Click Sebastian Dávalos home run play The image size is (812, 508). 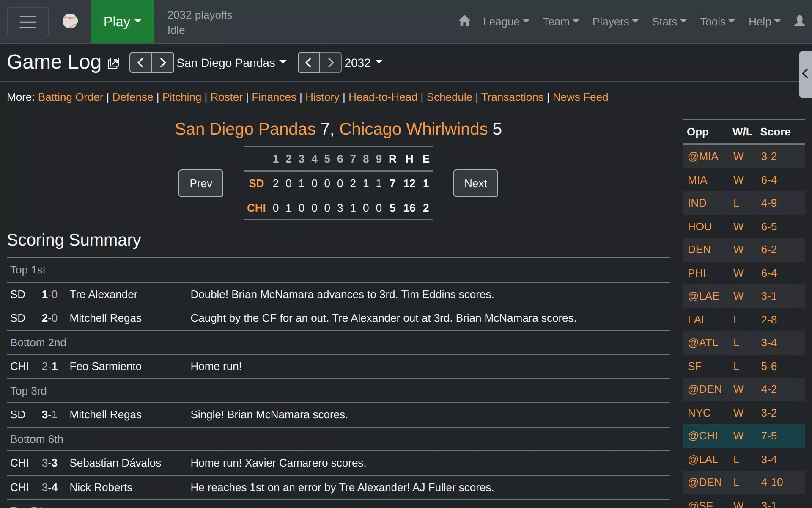pyautogui.click(x=338, y=463)
